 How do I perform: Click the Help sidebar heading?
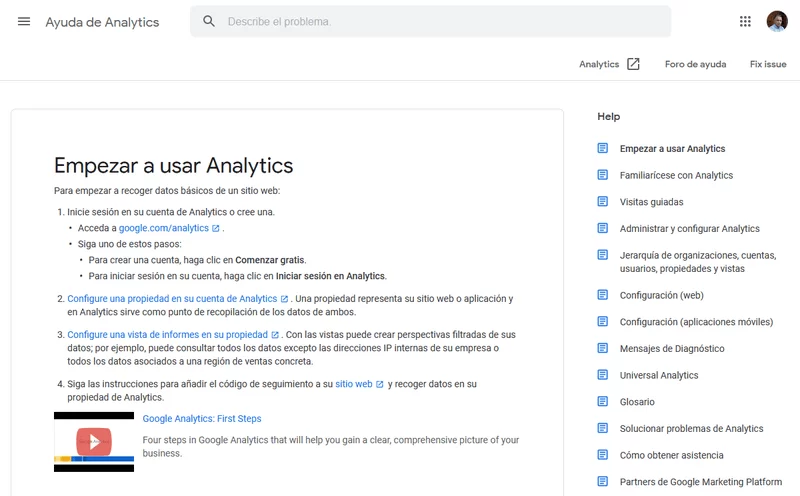coord(609,116)
